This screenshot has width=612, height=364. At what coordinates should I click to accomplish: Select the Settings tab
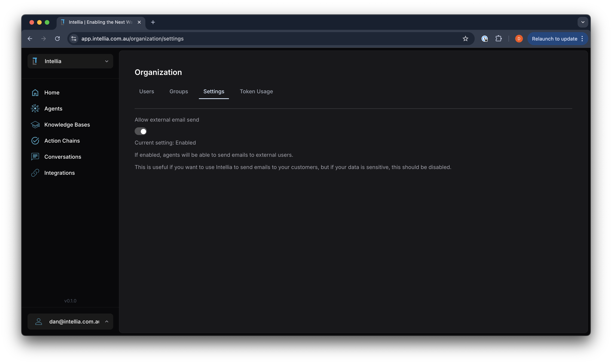tap(214, 91)
